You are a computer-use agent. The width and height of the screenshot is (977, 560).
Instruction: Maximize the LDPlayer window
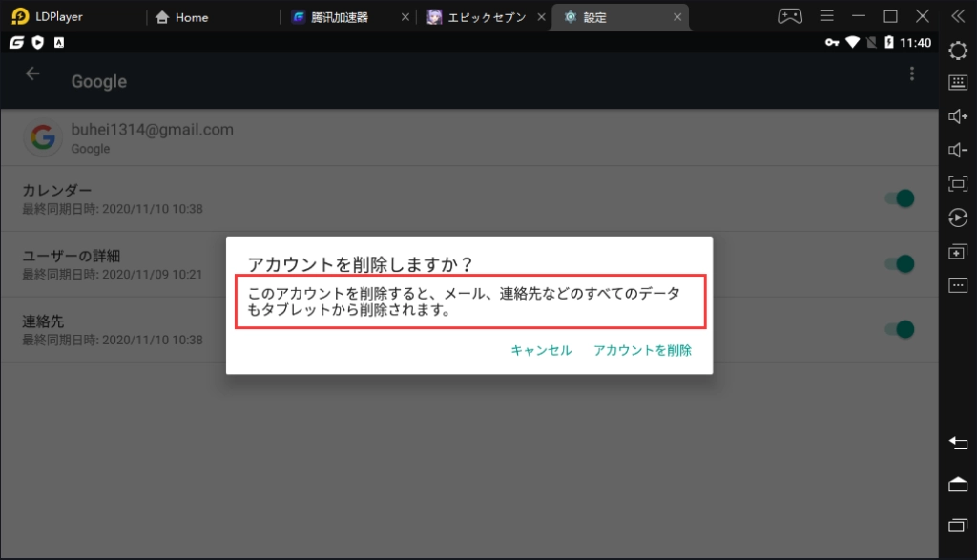(890, 16)
